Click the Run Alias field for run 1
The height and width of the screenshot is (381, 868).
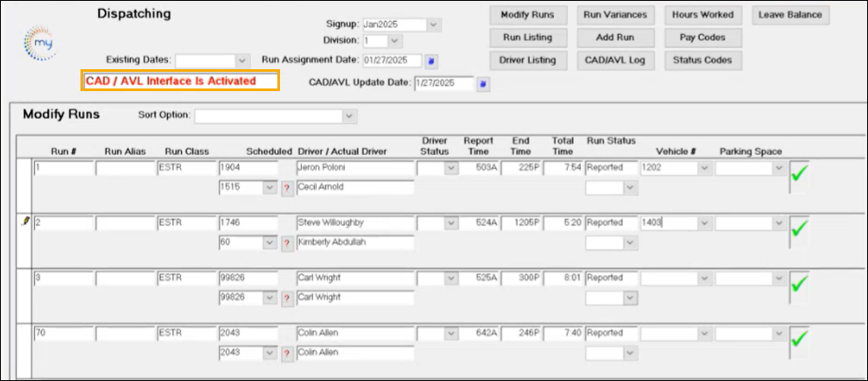point(123,167)
